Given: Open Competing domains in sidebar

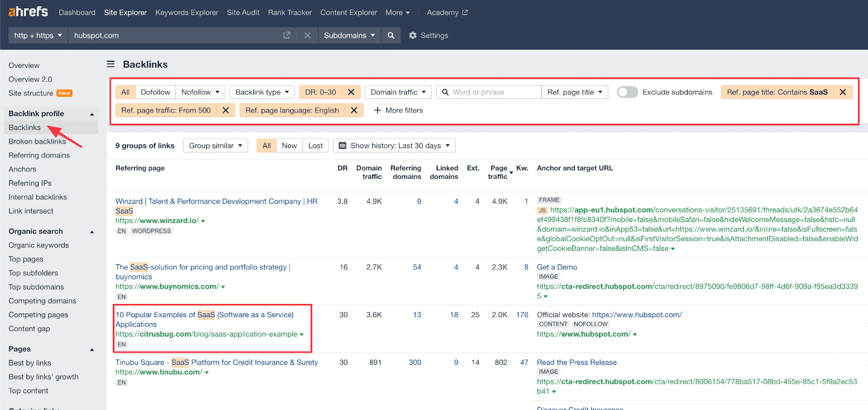Looking at the screenshot, I should click(x=42, y=301).
